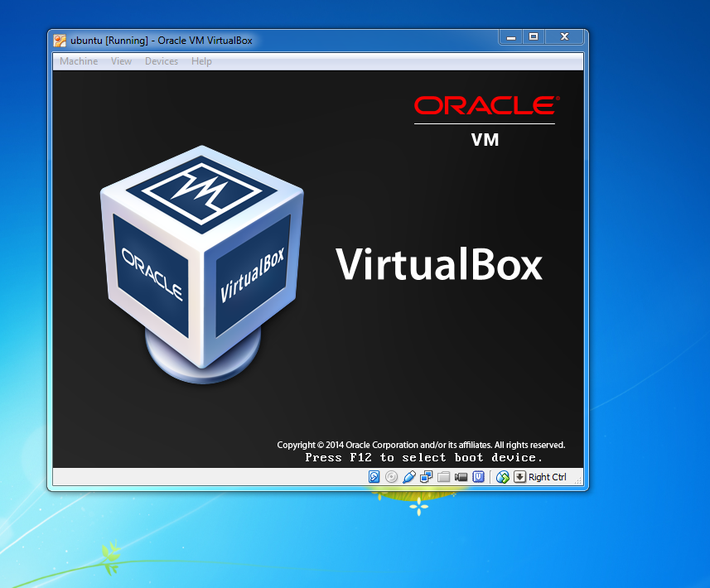Screen dimensions: 710x588
Task: Minimize the ubuntu VirtualBox window
Action: coord(511,37)
